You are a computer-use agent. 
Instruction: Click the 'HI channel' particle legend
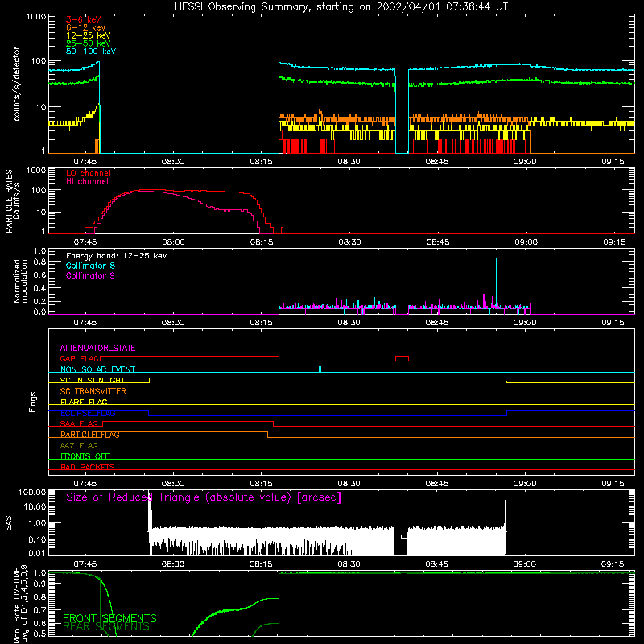(x=87, y=182)
